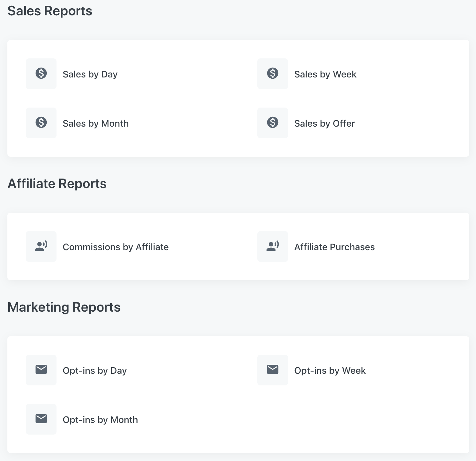Click the envelope icon beside Opt-ins by Week

coord(273,370)
